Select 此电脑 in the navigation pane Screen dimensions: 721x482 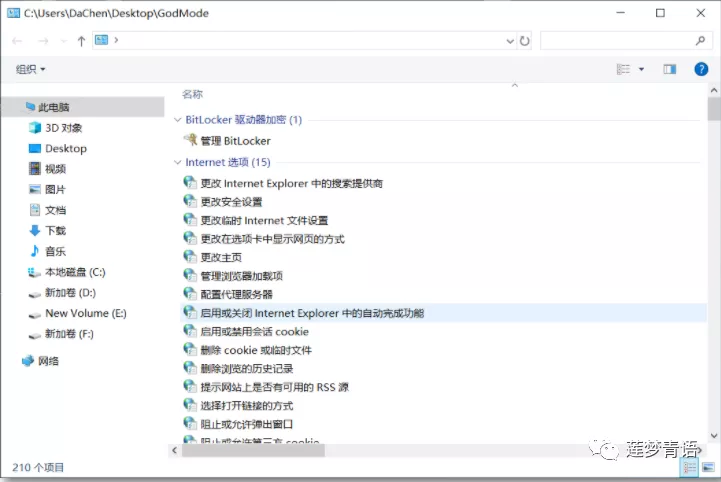pyautogui.click(x=83, y=107)
